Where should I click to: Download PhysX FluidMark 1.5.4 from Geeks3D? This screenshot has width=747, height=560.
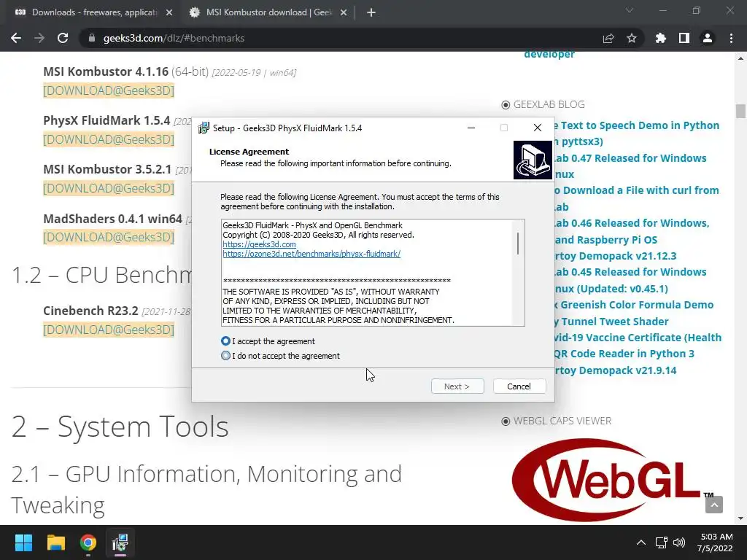click(x=109, y=139)
